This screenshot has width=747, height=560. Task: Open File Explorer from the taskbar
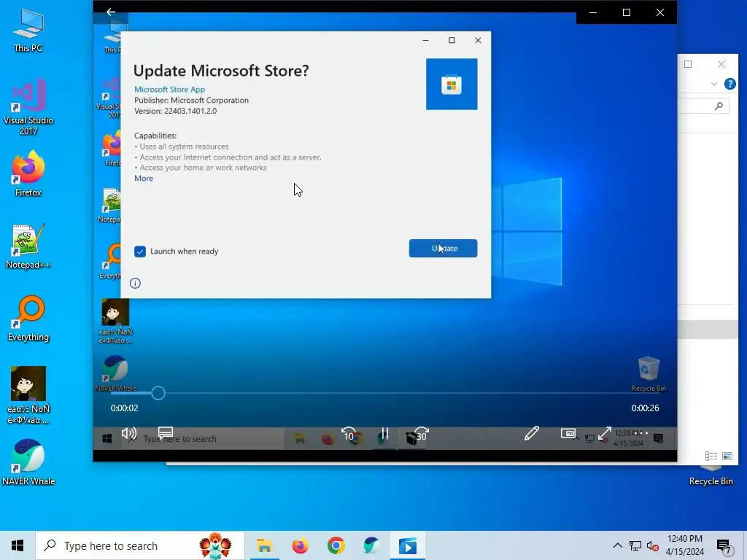click(264, 545)
